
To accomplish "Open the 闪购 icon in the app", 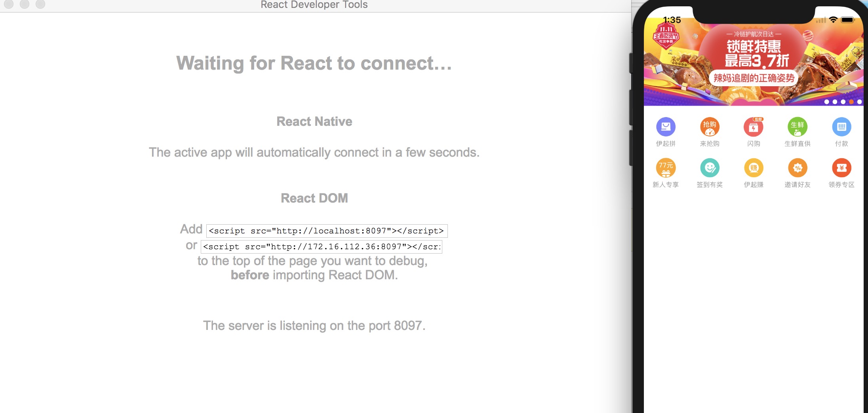I will [754, 127].
